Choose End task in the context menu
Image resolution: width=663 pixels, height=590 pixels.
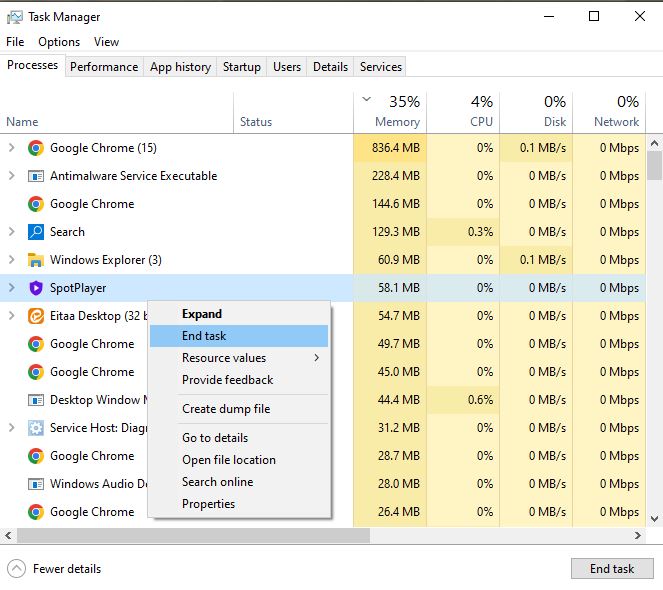click(239, 336)
